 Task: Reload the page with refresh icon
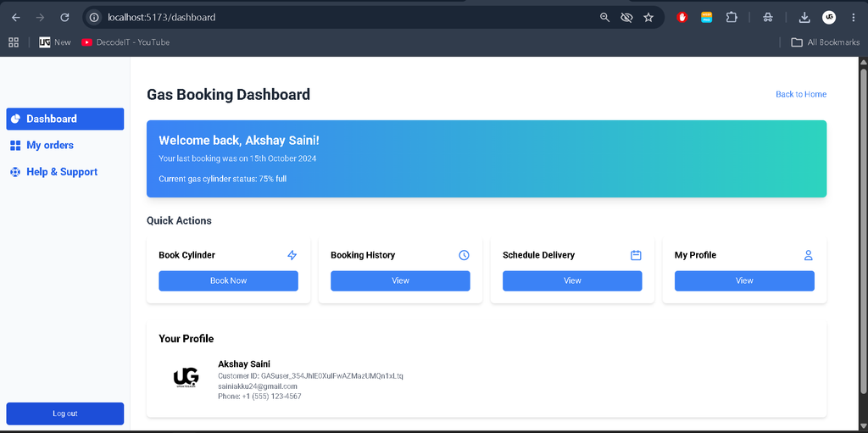point(64,18)
